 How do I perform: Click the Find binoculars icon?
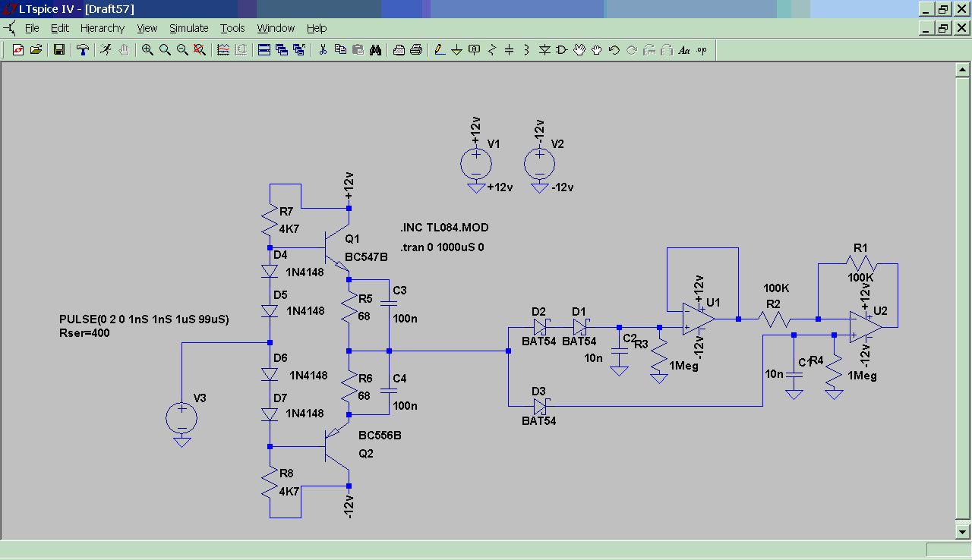pyautogui.click(x=375, y=50)
